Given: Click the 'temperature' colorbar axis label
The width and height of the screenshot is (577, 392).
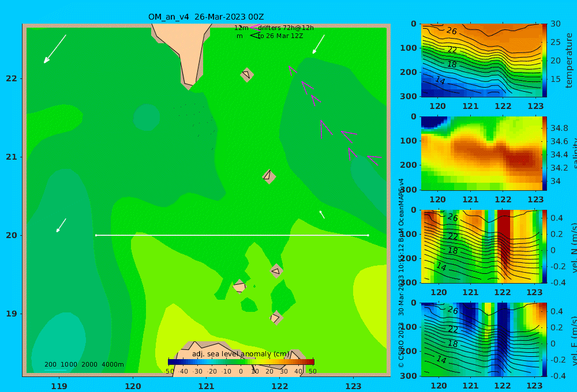Looking at the screenshot, I should click(569, 61).
